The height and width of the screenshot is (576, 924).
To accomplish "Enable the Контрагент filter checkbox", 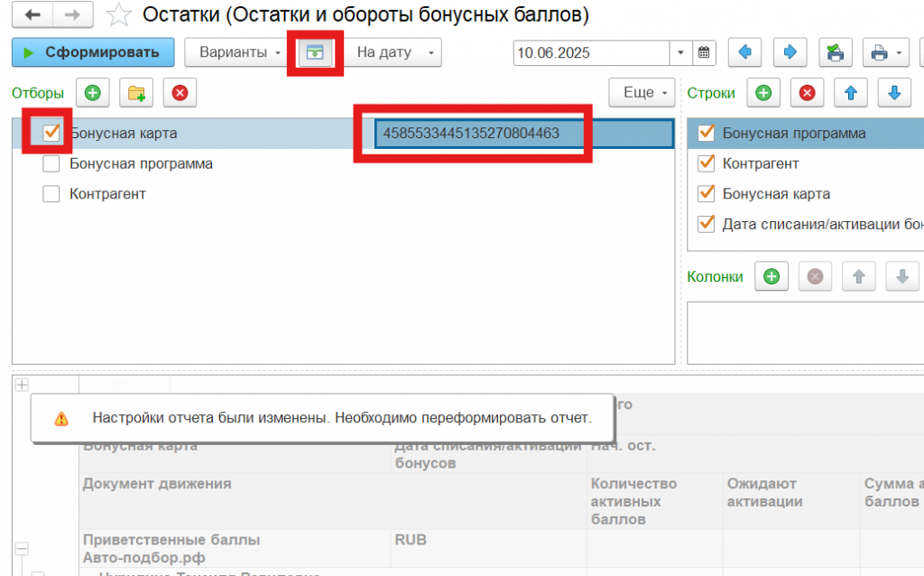I will 51,194.
